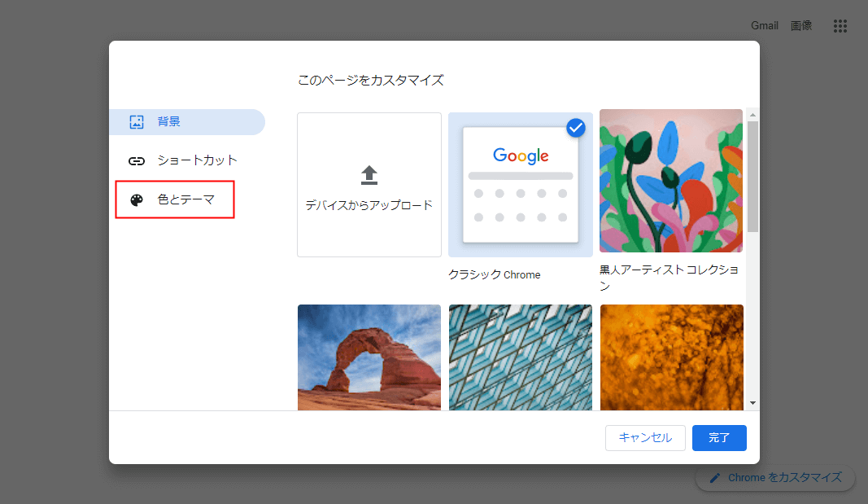Select the teal glass architecture thumbnail

pos(521,357)
